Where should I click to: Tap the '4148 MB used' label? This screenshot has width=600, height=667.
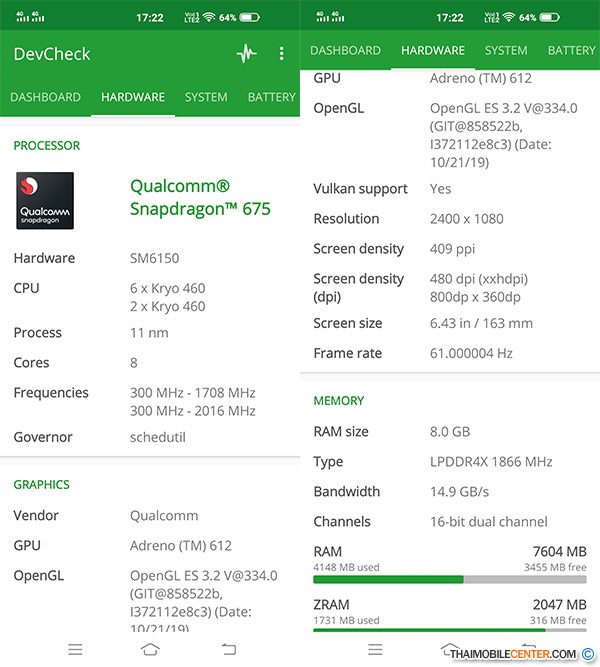coord(346,567)
